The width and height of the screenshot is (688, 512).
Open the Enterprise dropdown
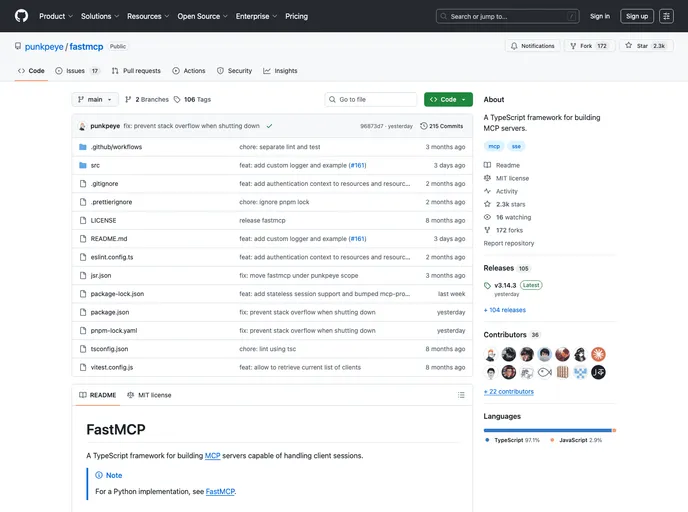[256, 16]
